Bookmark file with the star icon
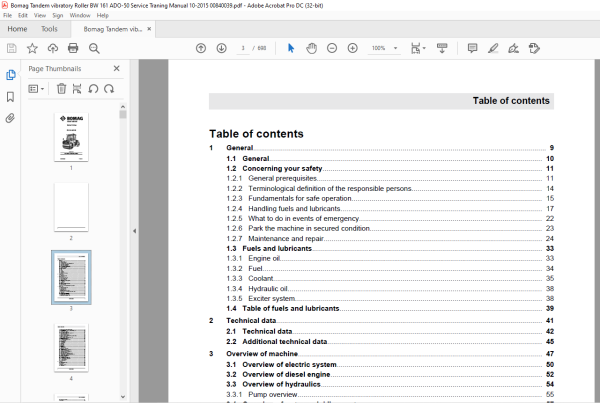This screenshot has height=403, width=600. (x=32, y=48)
